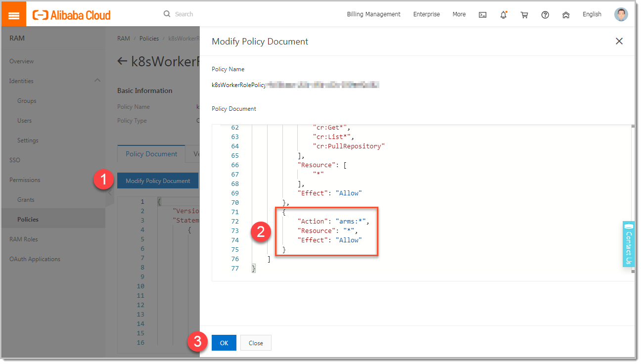The height and width of the screenshot is (364, 641).
Task: Go to the console home icon
Action: pyautogui.click(x=566, y=15)
